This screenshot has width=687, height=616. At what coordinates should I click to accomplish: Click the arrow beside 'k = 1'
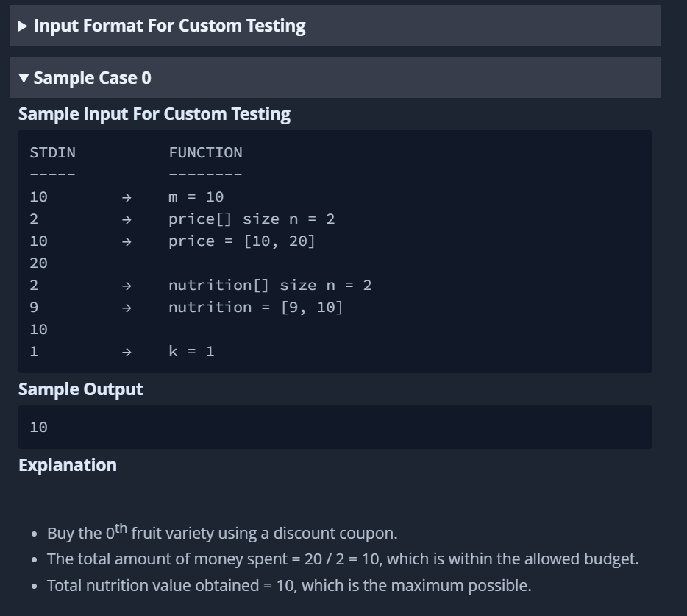[127, 352]
